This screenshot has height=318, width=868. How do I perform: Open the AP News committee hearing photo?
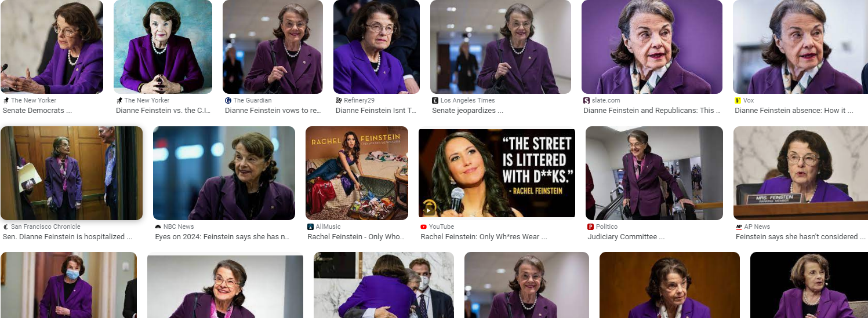click(x=801, y=173)
